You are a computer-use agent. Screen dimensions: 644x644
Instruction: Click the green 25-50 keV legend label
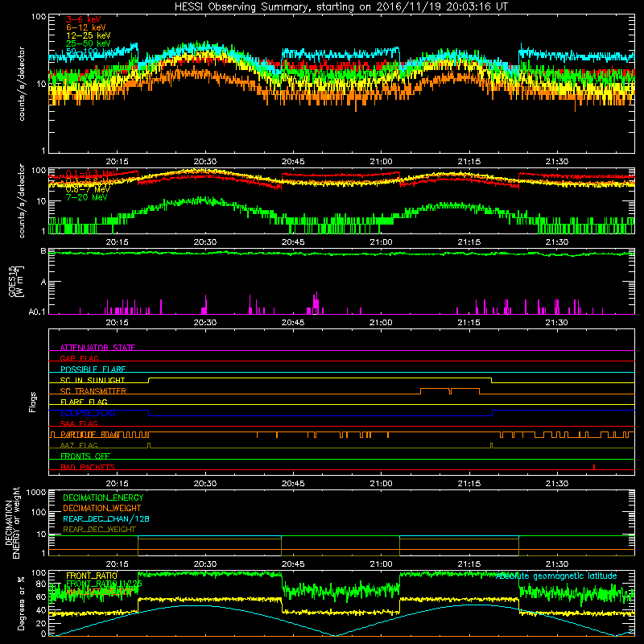88,43
